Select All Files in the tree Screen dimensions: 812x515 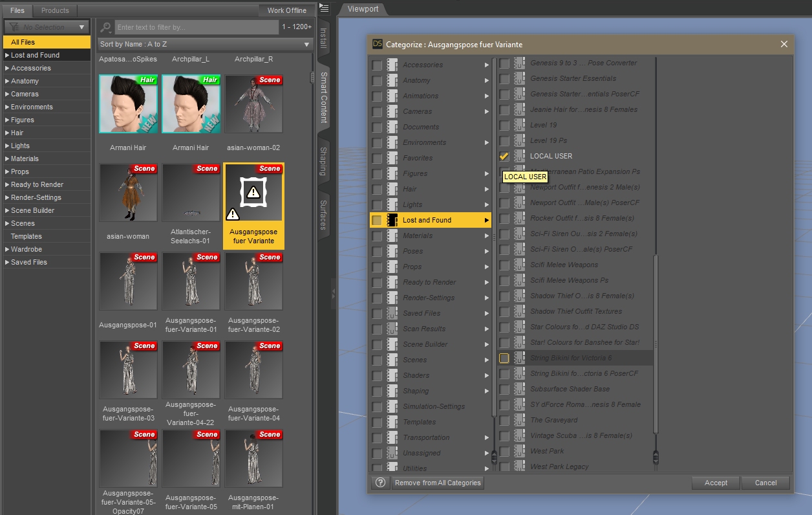coord(47,42)
